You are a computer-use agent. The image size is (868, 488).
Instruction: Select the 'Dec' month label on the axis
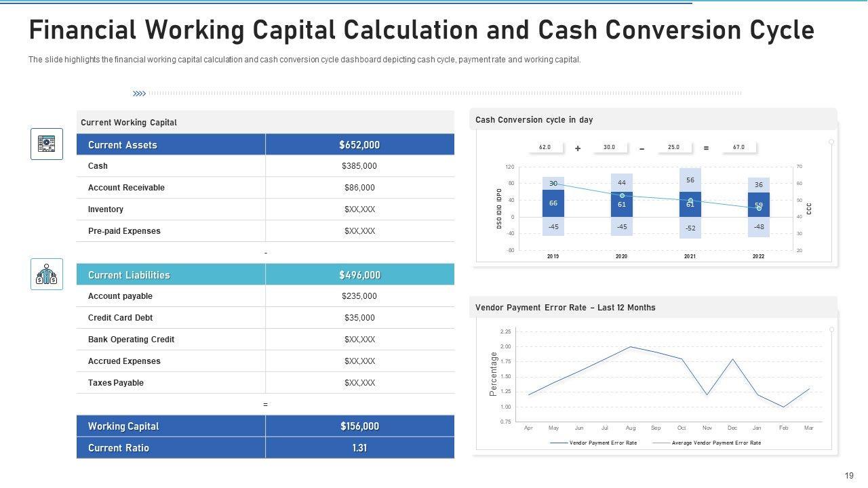tap(732, 428)
